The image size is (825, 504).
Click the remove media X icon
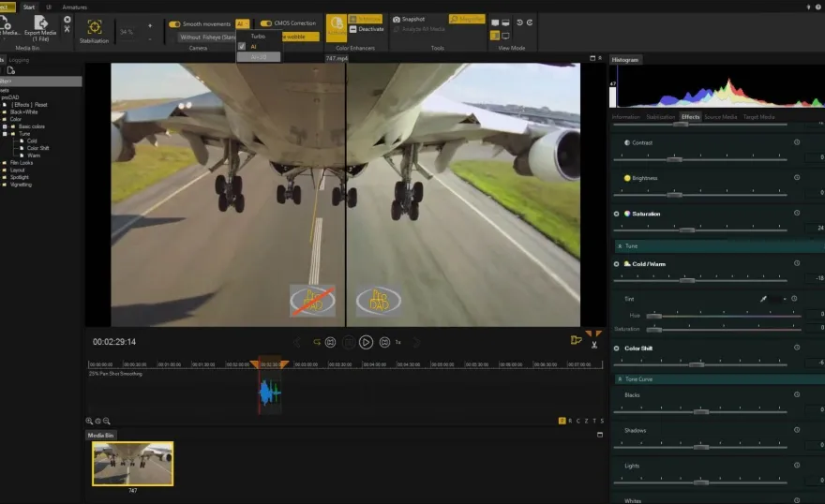pyautogui.click(x=67, y=20)
